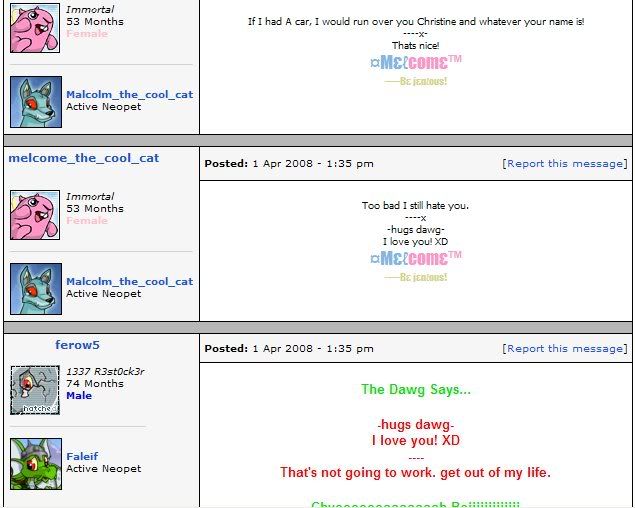Click the Posted timestamp on ferow5's post

(x=289, y=348)
